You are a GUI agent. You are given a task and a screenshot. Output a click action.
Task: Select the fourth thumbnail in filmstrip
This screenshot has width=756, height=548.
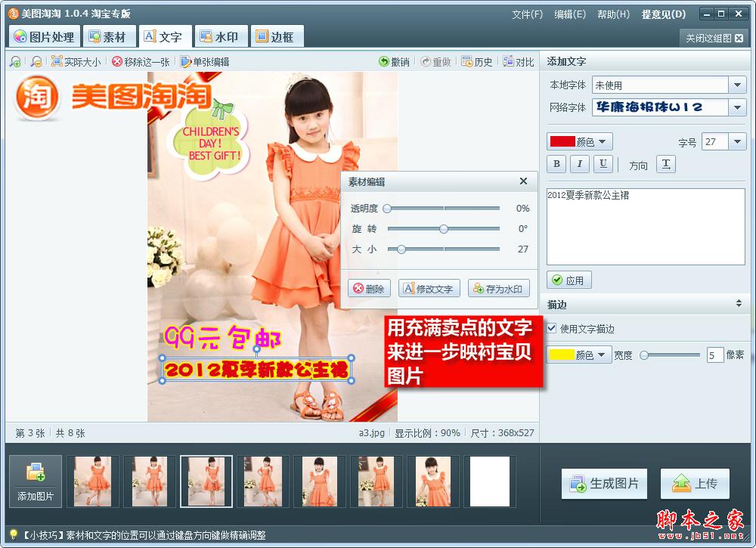pyautogui.click(x=263, y=481)
